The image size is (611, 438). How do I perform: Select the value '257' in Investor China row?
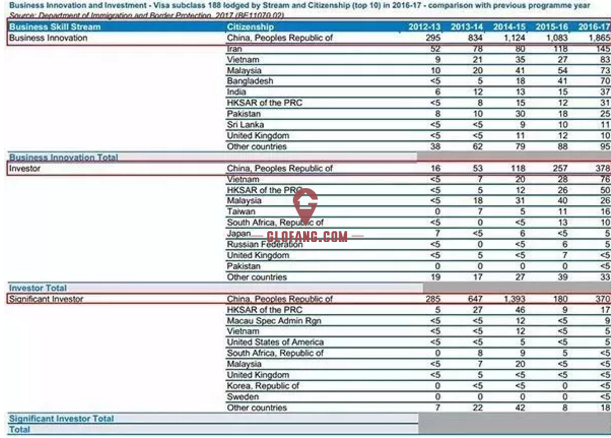coord(560,168)
